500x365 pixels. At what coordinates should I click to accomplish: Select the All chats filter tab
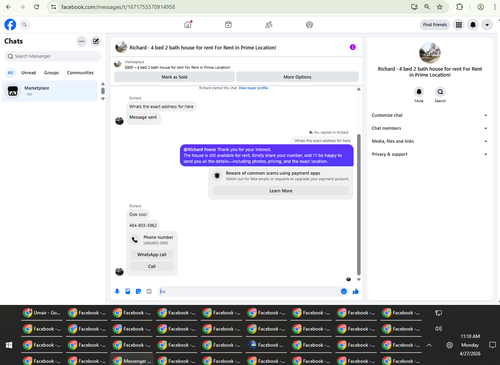tap(10, 73)
